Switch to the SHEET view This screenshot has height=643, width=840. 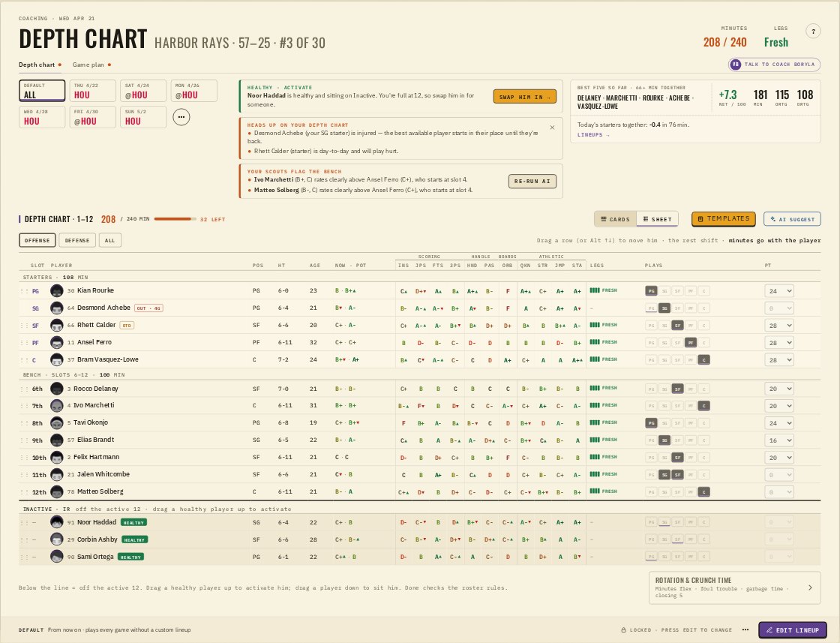pos(657,219)
